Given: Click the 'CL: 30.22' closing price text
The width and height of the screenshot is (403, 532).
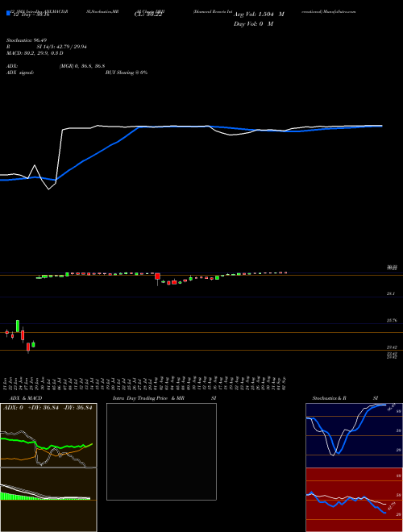Looking at the screenshot, I should [148, 15].
